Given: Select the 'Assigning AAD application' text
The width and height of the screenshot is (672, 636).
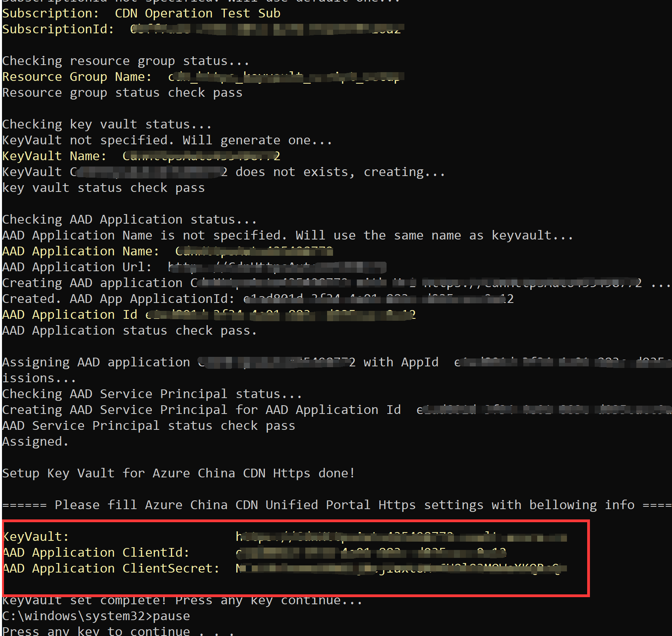Looking at the screenshot, I should pos(96,362).
